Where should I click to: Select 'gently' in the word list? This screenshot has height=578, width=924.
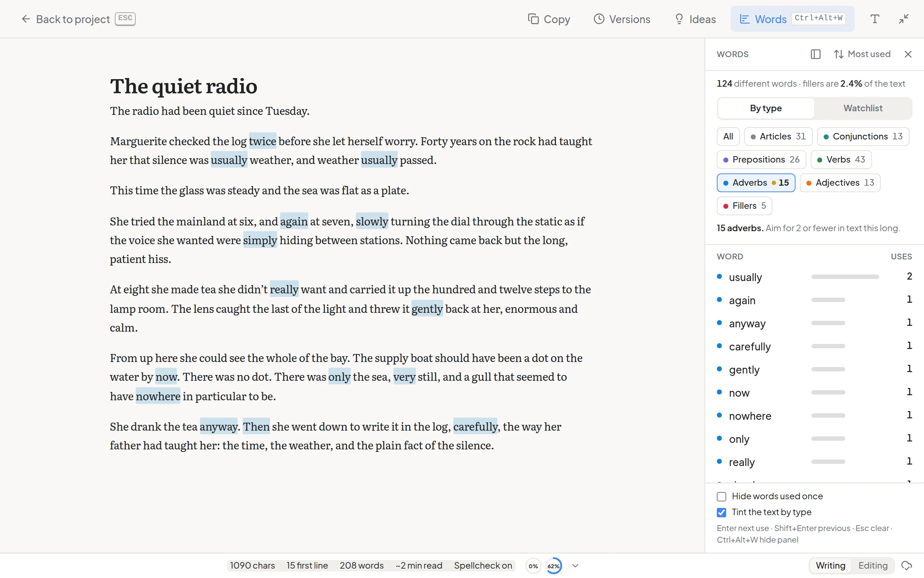tap(814, 369)
